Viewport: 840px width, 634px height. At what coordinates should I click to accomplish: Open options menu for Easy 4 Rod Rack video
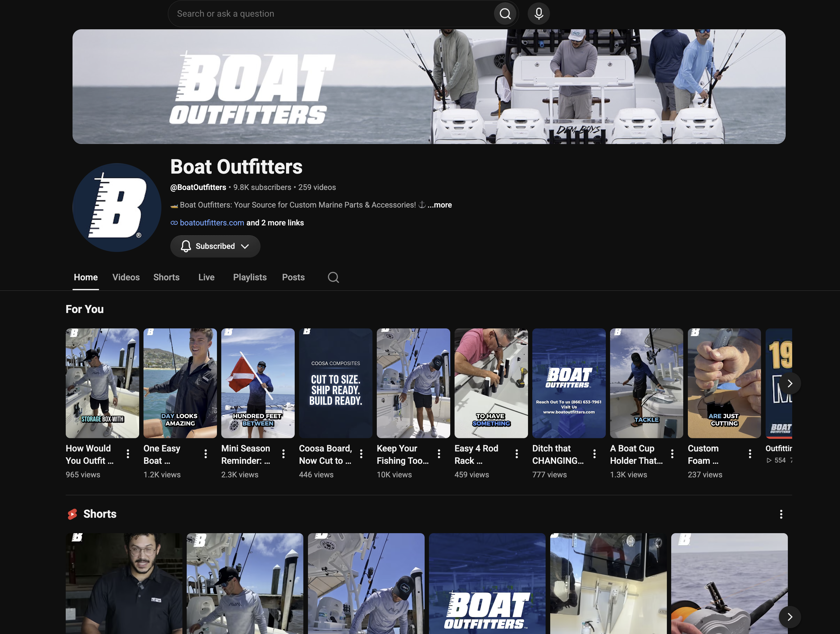click(x=517, y=454)
